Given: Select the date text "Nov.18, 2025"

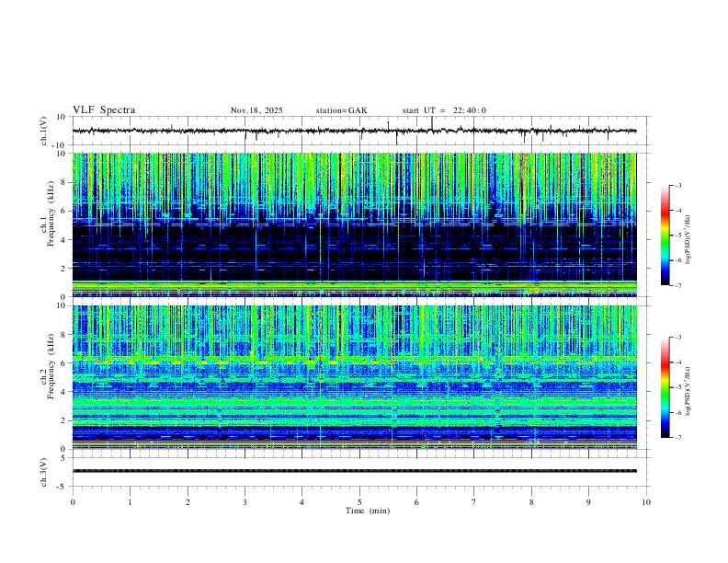Looking at the screenshot, I should 256,110.
